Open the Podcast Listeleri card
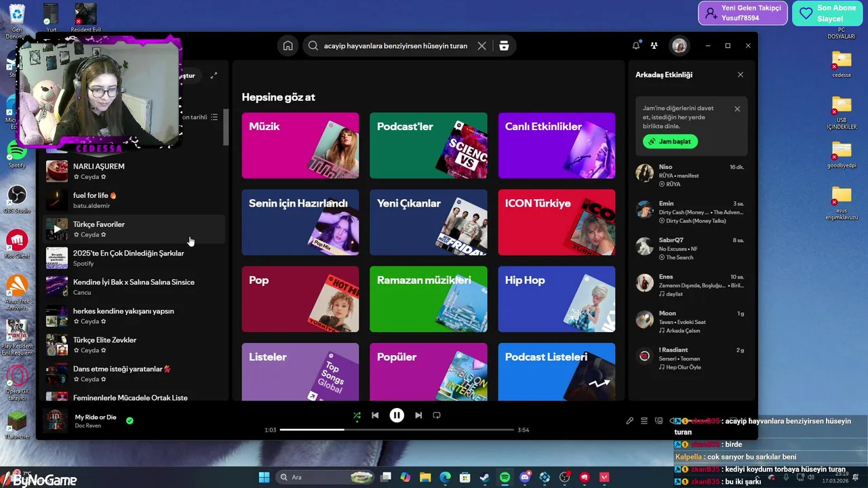868x488 pixels. [x=557, y=371]
